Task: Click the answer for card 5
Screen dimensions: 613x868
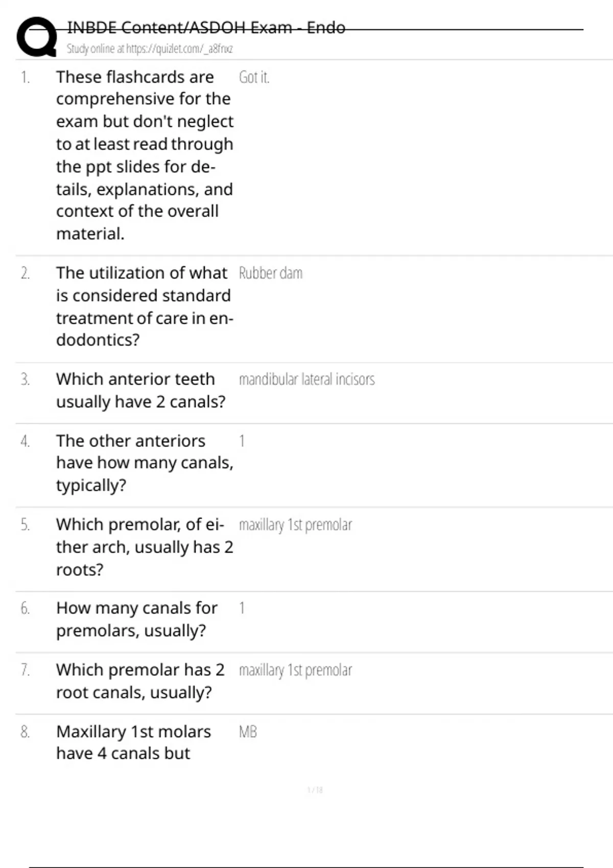Action: point(295,525)
